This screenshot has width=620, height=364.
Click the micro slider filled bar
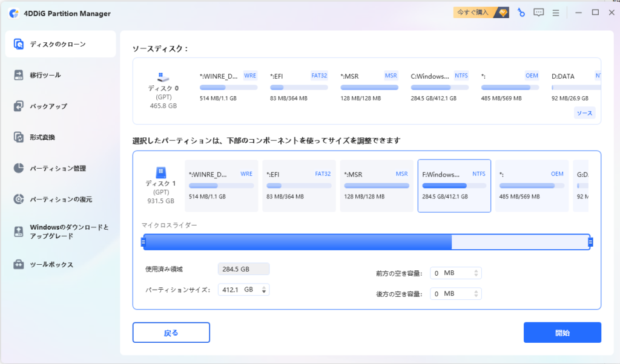[298, 242]
